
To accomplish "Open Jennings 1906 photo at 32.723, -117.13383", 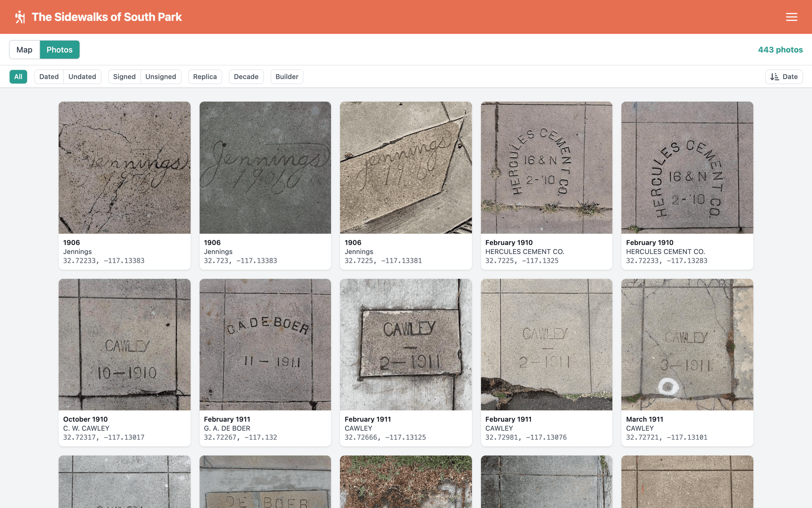I will point(265,168).
